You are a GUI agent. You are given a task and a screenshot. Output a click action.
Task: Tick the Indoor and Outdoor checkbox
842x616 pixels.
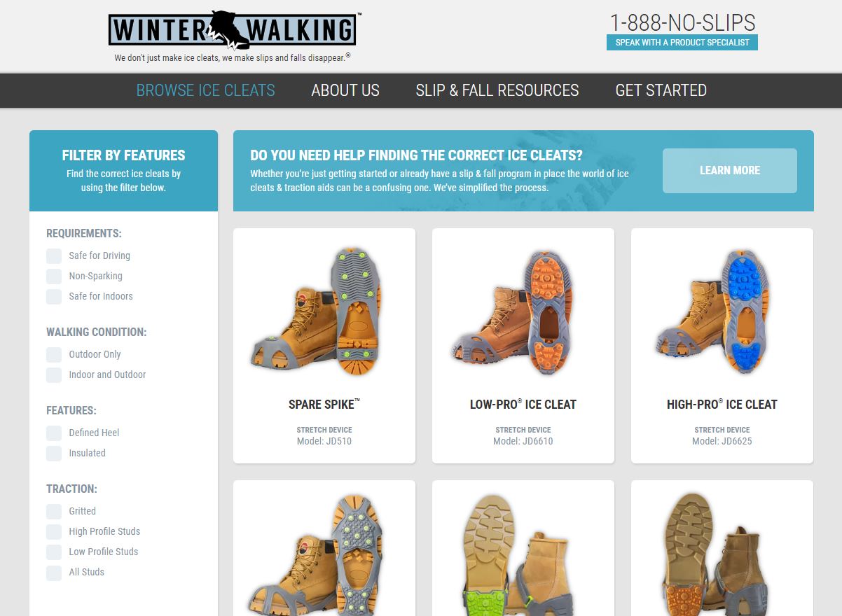(54, 374)
